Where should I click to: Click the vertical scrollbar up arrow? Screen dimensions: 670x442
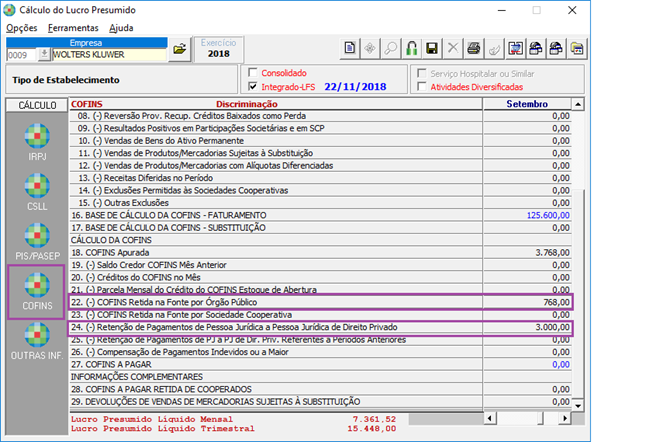coord(578,104)
